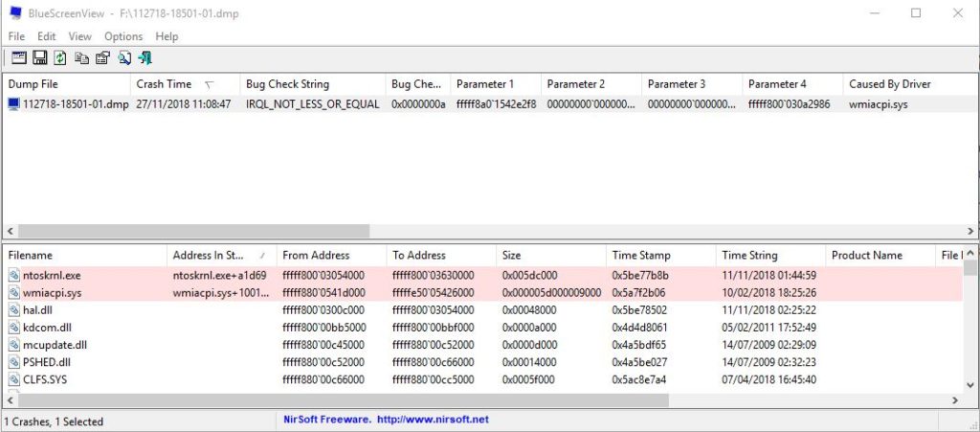
Task: Select the PSHED.dll row
Action: [x=482, y=362]
